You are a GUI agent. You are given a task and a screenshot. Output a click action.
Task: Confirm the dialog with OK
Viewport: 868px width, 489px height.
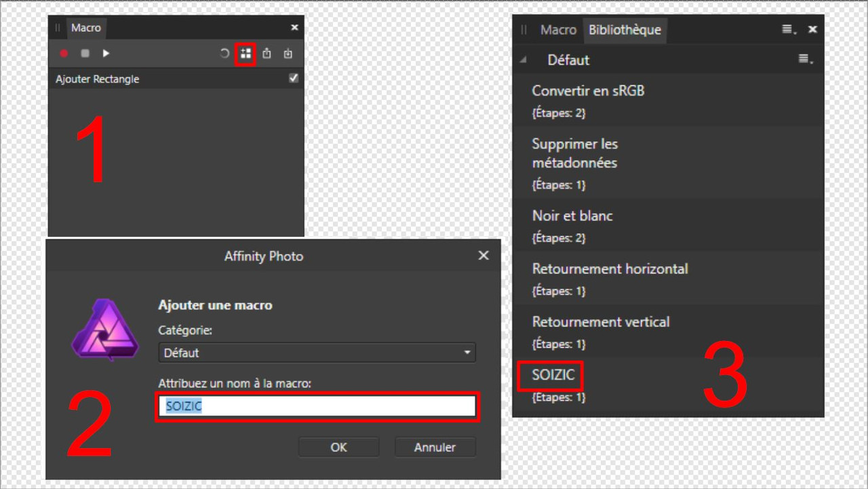click(338, 447)
